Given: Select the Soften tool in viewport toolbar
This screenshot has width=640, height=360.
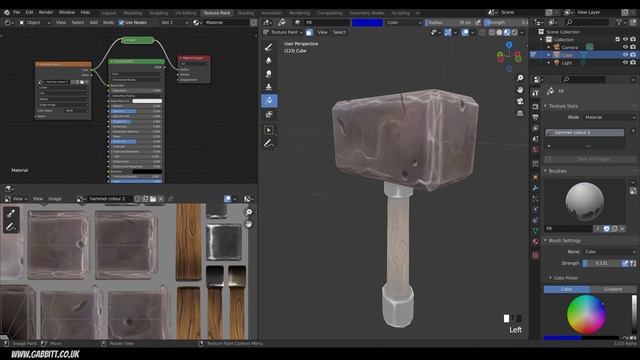Looking at the screenshot, I should 269,60.
